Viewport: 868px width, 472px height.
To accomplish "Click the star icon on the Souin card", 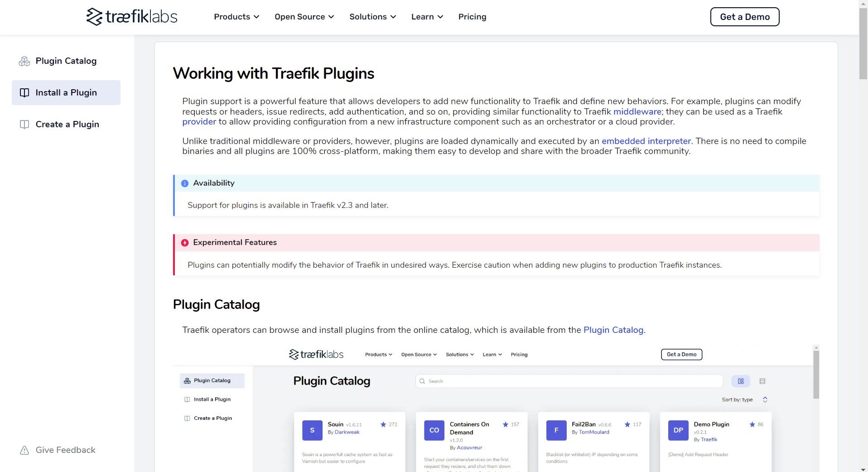I will point(383,424).
